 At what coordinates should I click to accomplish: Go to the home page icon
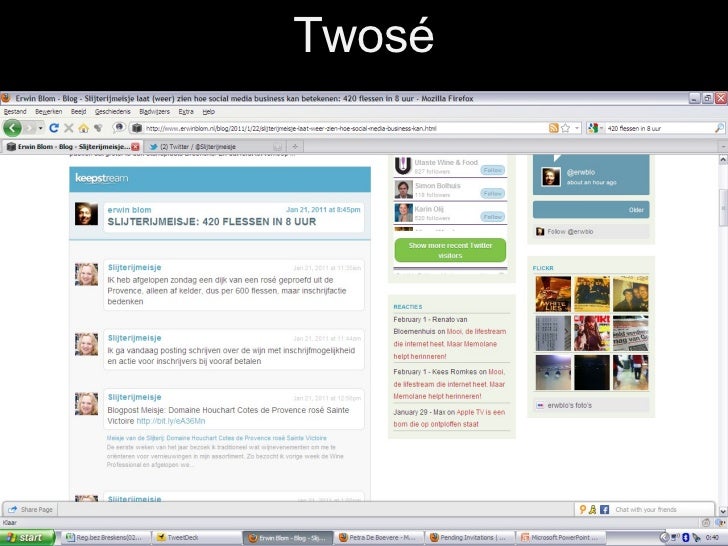pos(84,128)
